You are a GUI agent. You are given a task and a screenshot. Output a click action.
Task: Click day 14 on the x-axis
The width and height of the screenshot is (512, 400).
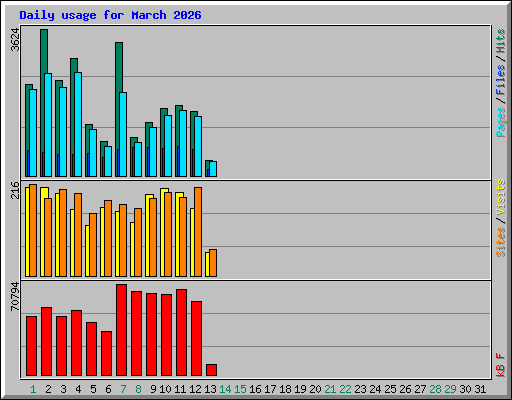[225, 389]
